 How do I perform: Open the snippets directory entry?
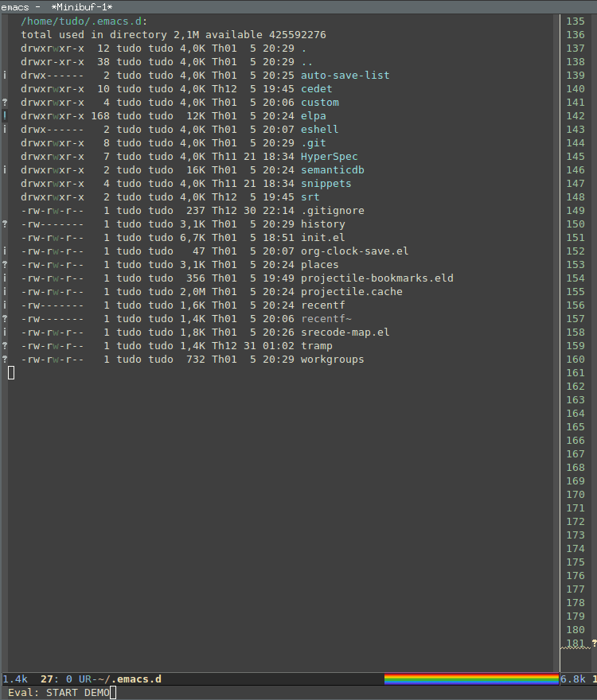[326, 184]
